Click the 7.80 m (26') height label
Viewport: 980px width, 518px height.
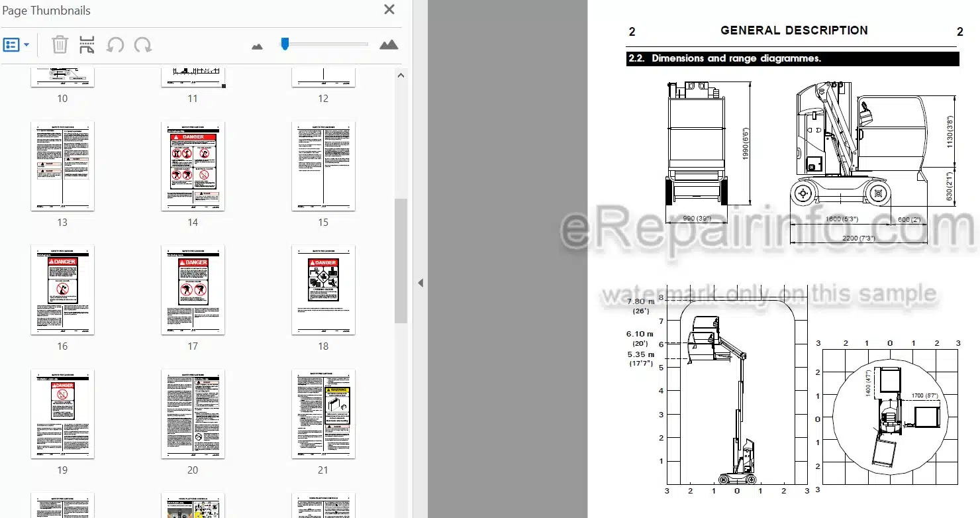(x=640, y=306)
